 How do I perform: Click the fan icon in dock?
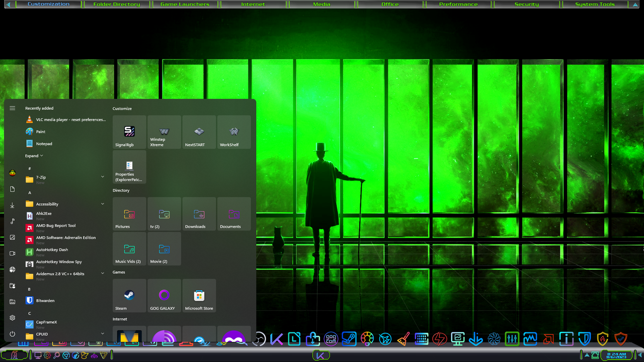(x=494, y=339)
